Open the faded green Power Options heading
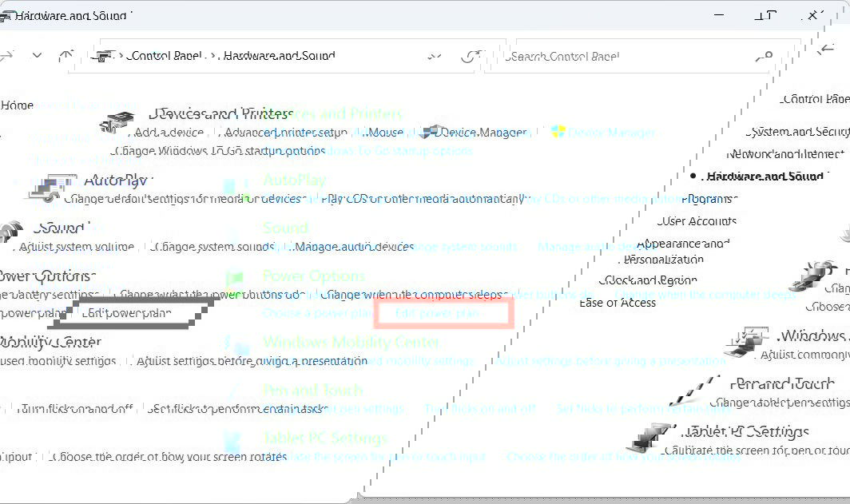The width and height of the screenshot is (850, 504). [x=314, y=276]
